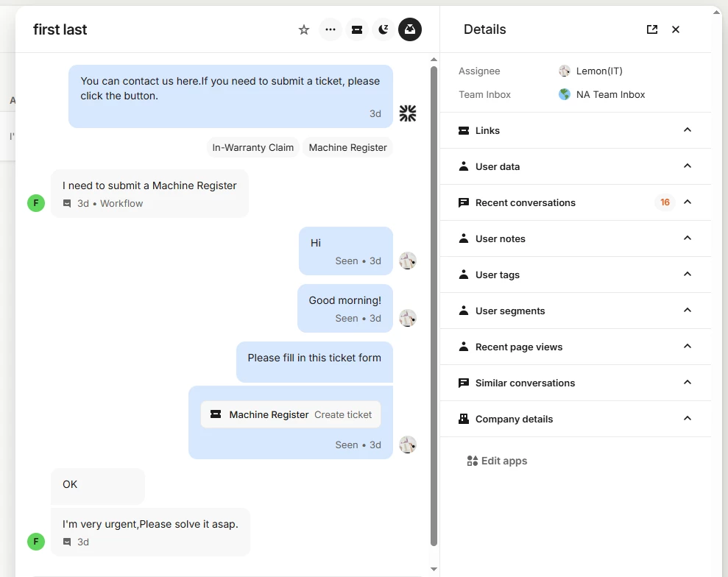728x577 pixels.
Task: Open the more options ellipsis menu
Action: tap(331, 29)
